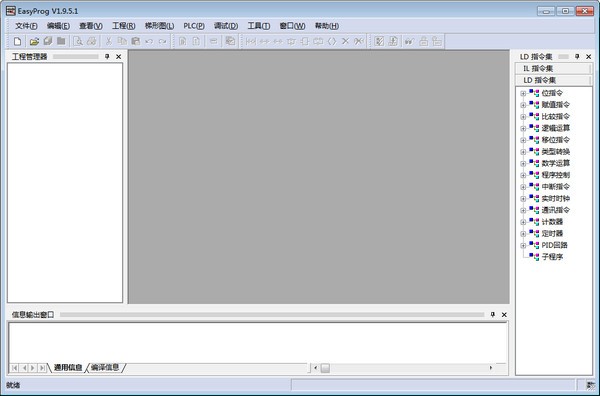Toggle pin on 信息输出窗口 panel
This screenshot has width=600, height=396.
(x=493, y=315)
